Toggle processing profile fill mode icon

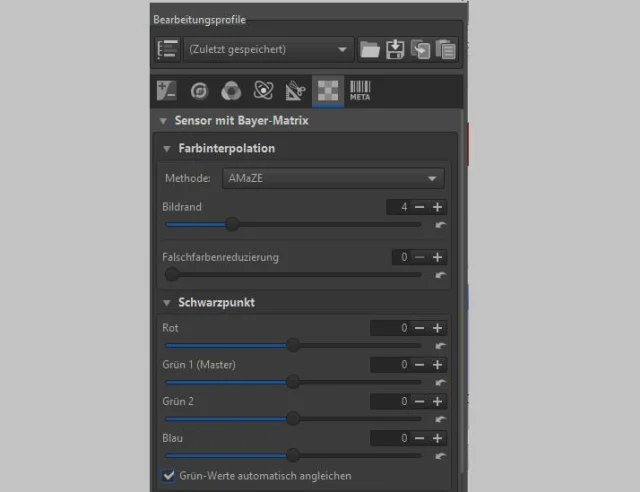[167, 49]
